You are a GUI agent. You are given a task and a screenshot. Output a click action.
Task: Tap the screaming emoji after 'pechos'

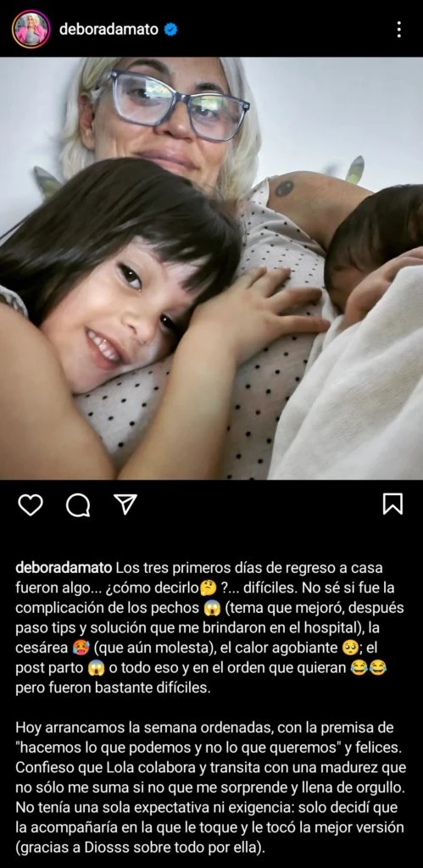212,609
